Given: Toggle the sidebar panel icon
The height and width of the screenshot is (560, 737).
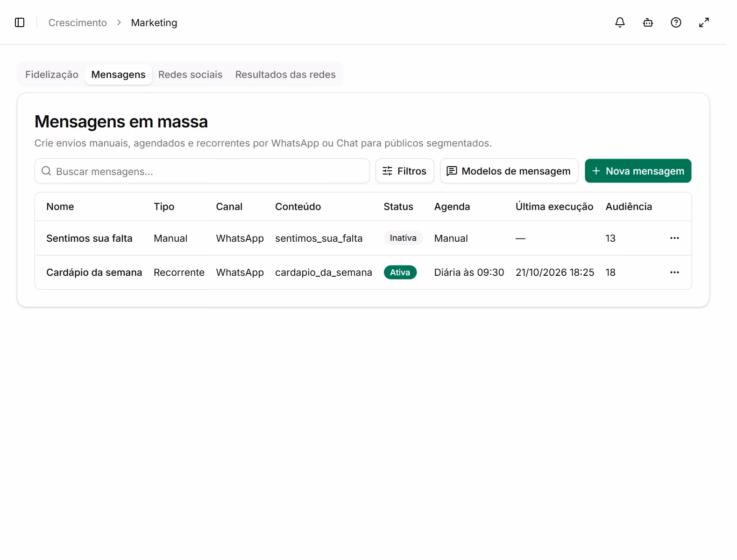Looking at the screenshot, I should [20, 22].
